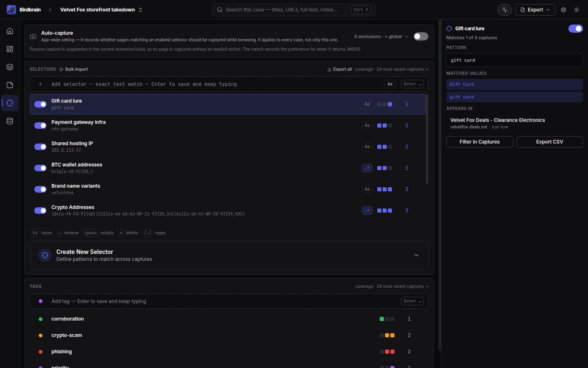Click the red dot beside phishing tag
Screen dimensions: 588x368
[40, 352]
